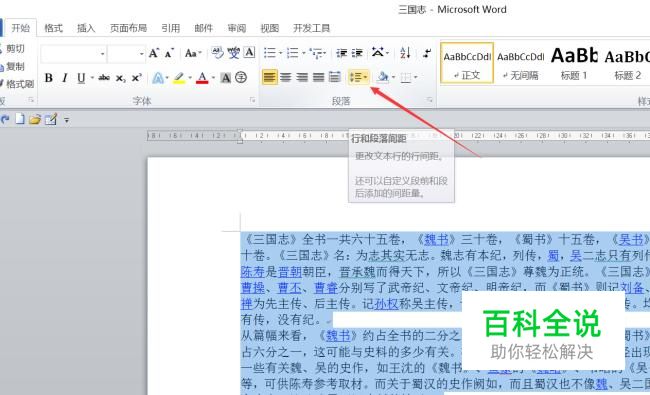Apply subscript formatting
This screenshot has height=395, width=650.
tap(120, 78)
